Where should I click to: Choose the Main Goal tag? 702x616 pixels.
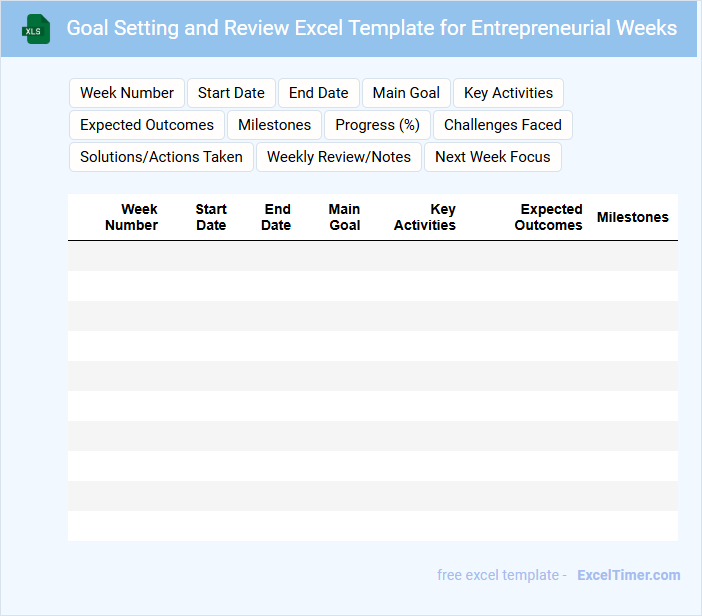coord(406,93)
